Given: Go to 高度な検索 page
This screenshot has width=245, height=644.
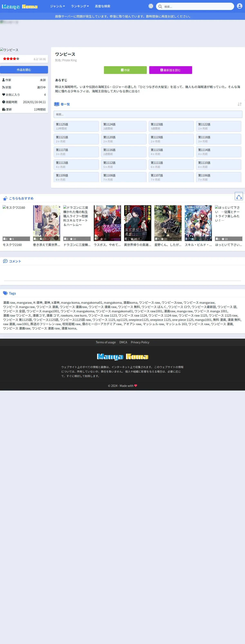Looking at the screenshot, I should (102, 6).
